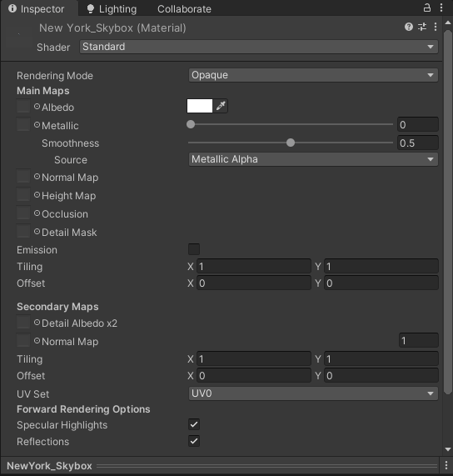Click the Smoothness 0.5 value field
This screenshot has width=453, height=476.
418,143
